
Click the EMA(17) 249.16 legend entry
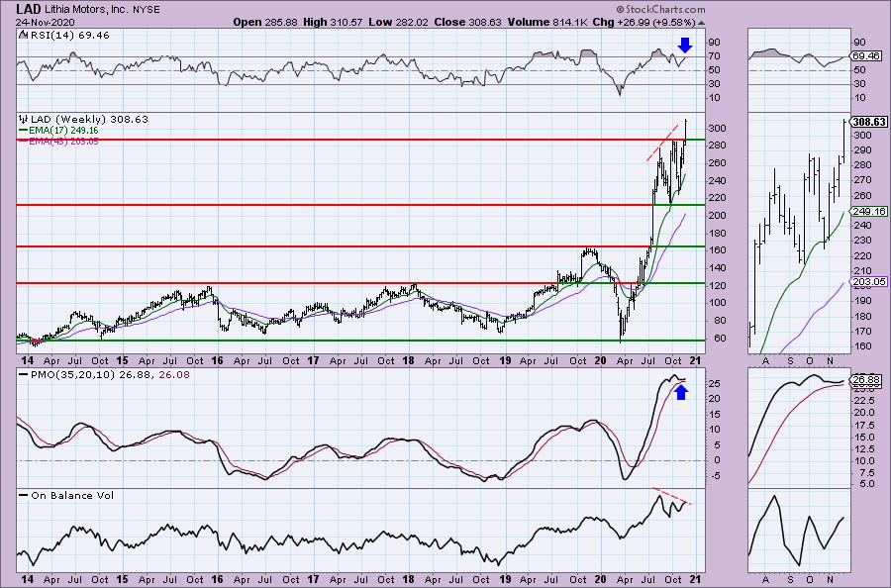63,131
